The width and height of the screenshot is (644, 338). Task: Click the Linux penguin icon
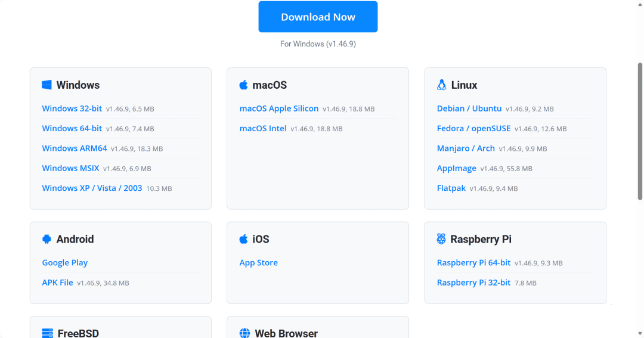pyautogui.click(x=441, y=85)
